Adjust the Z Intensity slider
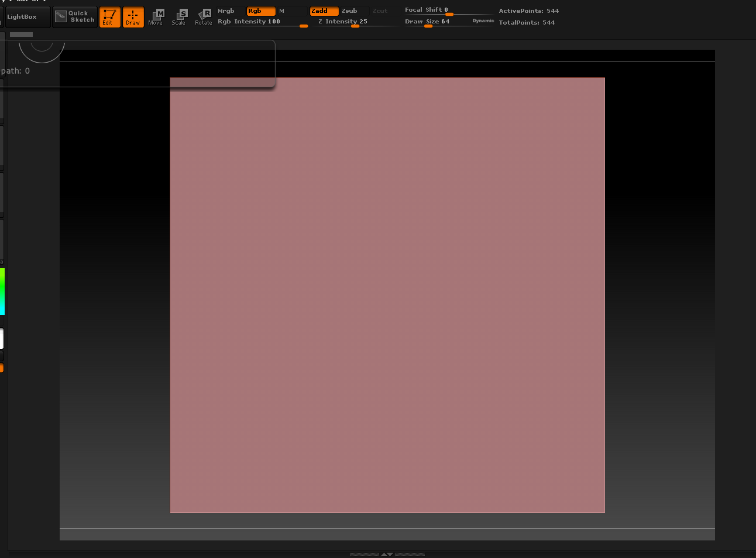756x558 pixels. click(x=356, y=22)
